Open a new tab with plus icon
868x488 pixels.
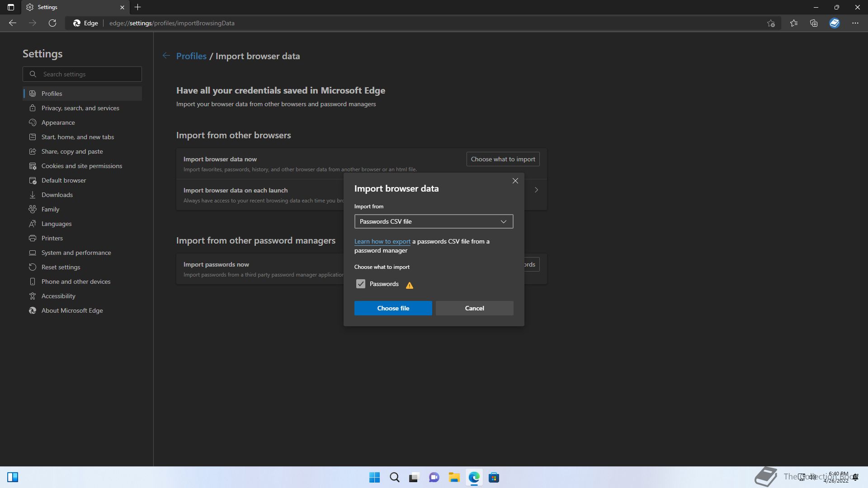pyautogui.click(x=138, y=7)
